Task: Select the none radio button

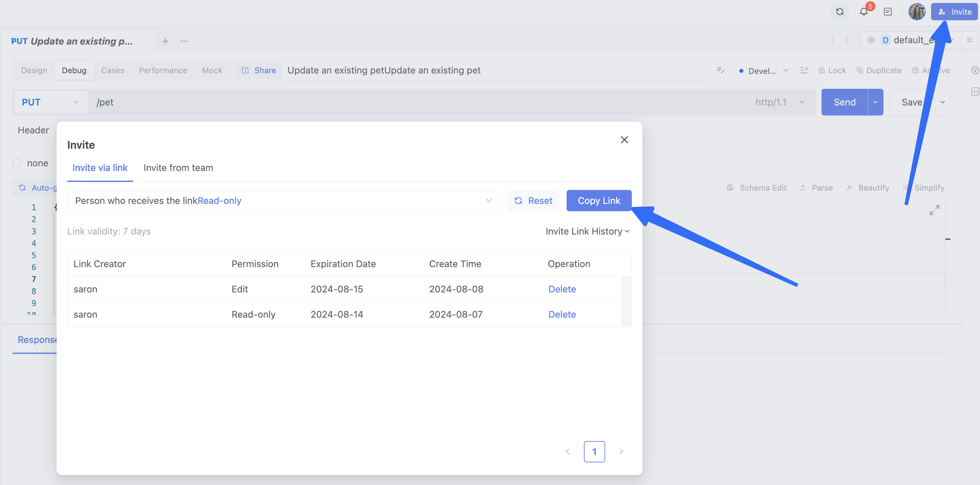Action: point(17,163)
